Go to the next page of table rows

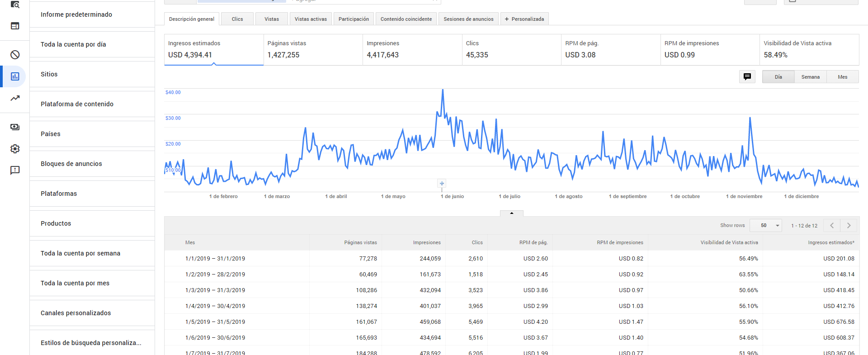click(849, 225)
